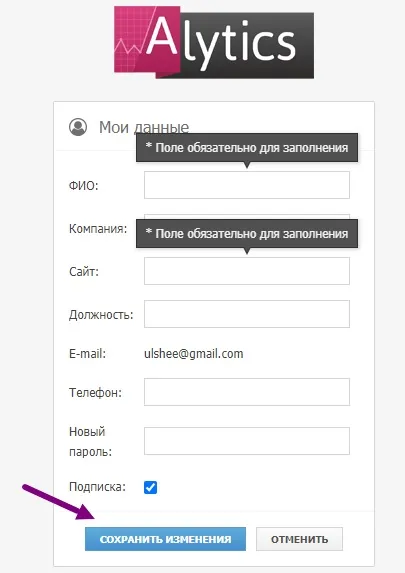Click the Должность label
The image size is (405, 573).
coord(101,315)
